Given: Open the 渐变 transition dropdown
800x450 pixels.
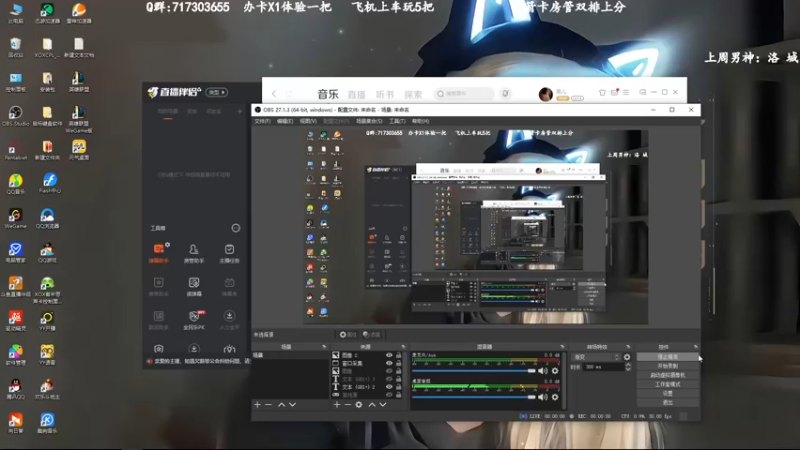Looking at the screenshot, I should pos(596,357).
